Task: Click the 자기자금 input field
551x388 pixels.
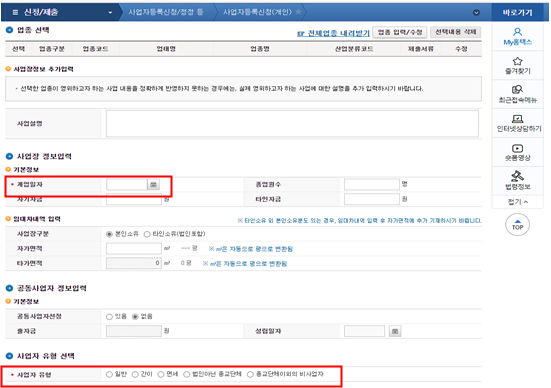Action: click(134, 199)
